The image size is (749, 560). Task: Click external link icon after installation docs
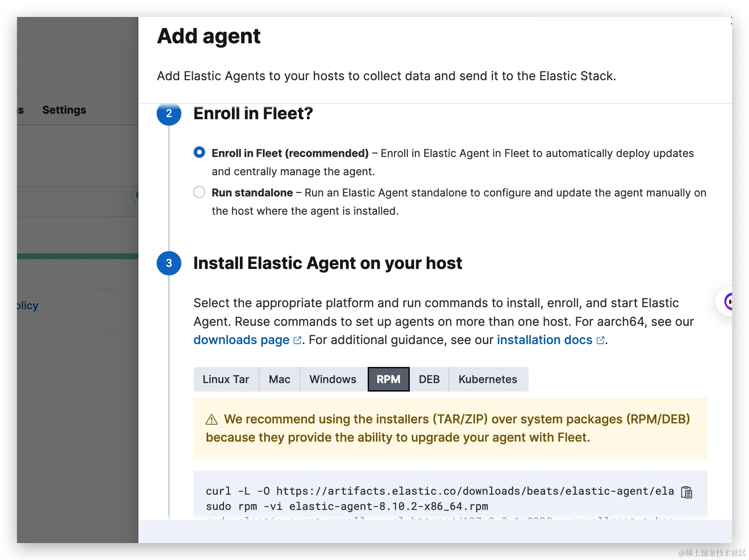[x=600, y=340]
